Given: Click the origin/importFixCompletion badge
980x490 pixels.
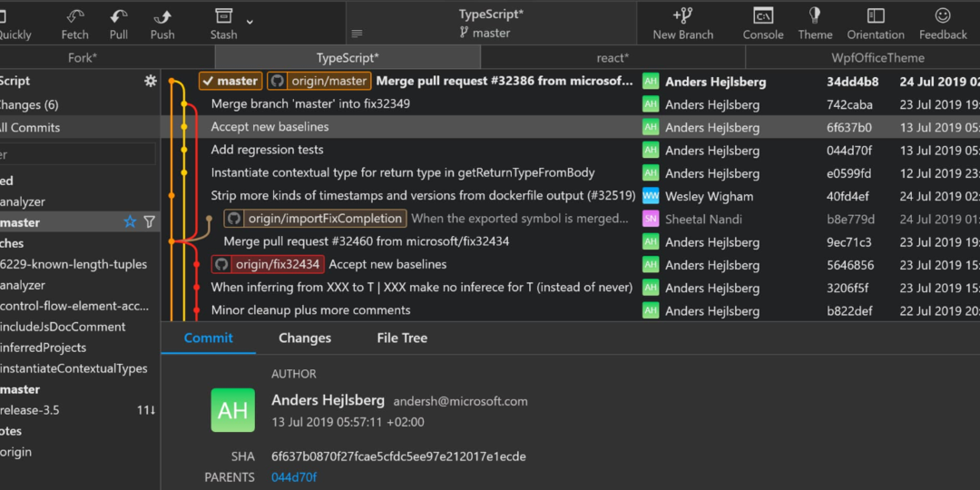Looking at the screenshot, I should click(x=316, y=219).
